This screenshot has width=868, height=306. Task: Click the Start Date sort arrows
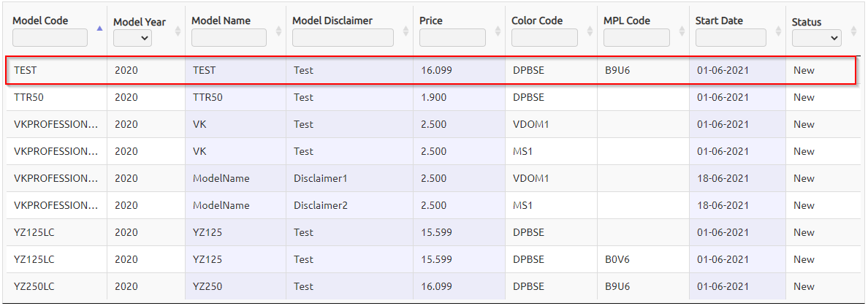(x=778, y=31)
